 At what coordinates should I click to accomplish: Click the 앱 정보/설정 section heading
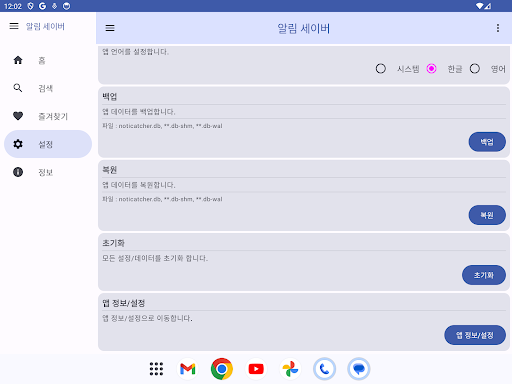tap(124, 303)
